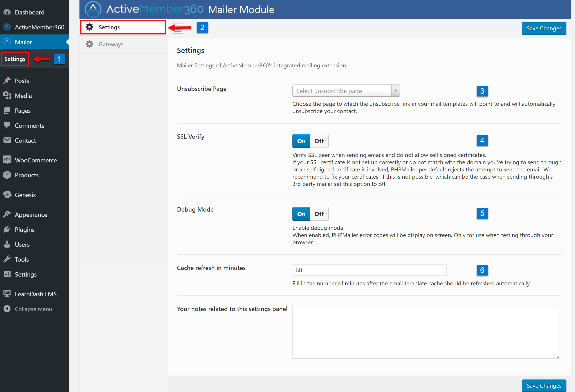
Task: Open the Products menu link
Action: tap(35, 175)
